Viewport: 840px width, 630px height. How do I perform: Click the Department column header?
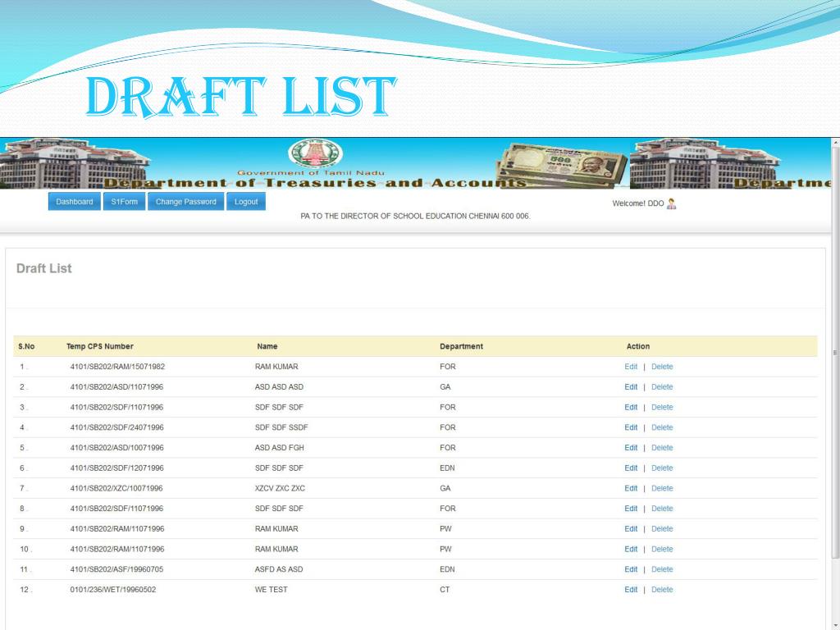461,346
